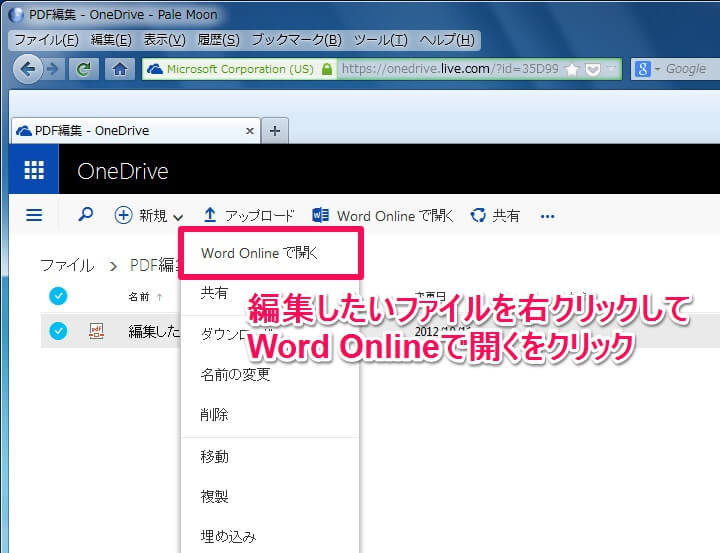Click the アップロード button

tap(248, 215)
